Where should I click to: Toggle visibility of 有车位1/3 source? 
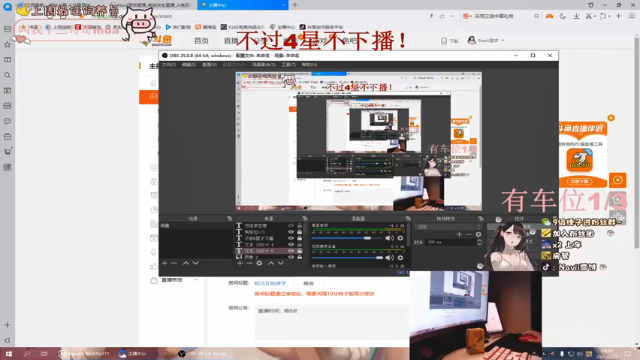(x=291, y=232)
